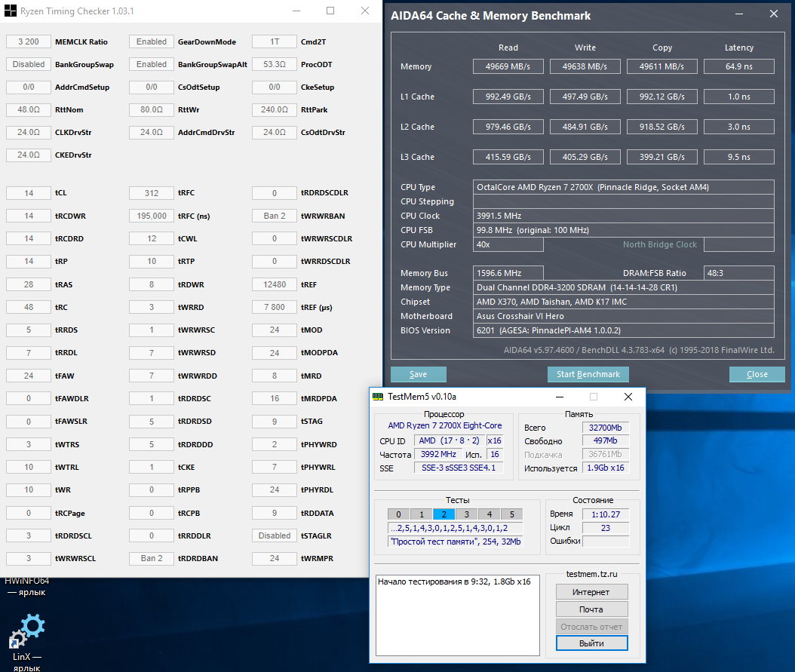Click the Ryzen Timing Checker title bar icon

(x=12, y=11)
